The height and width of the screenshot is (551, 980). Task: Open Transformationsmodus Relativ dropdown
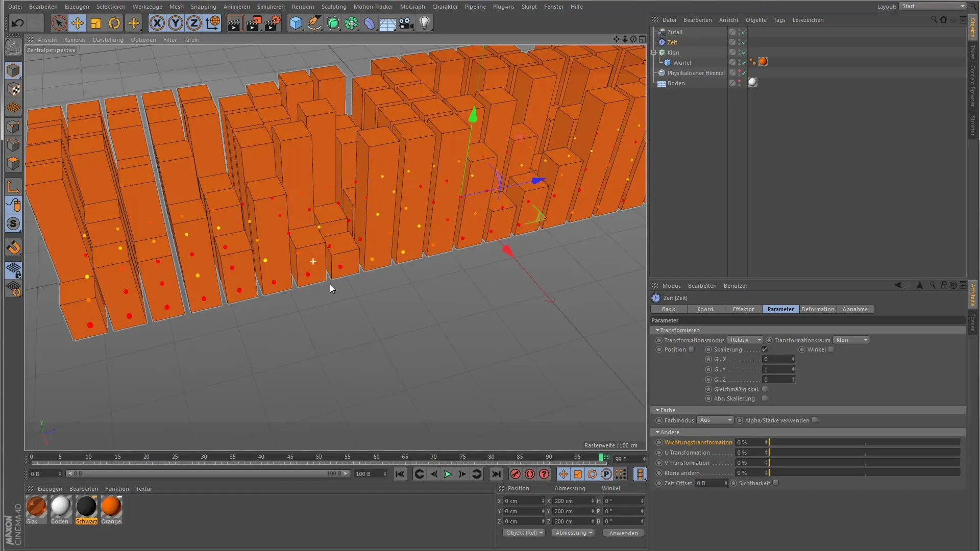click(x=745, y=340)
